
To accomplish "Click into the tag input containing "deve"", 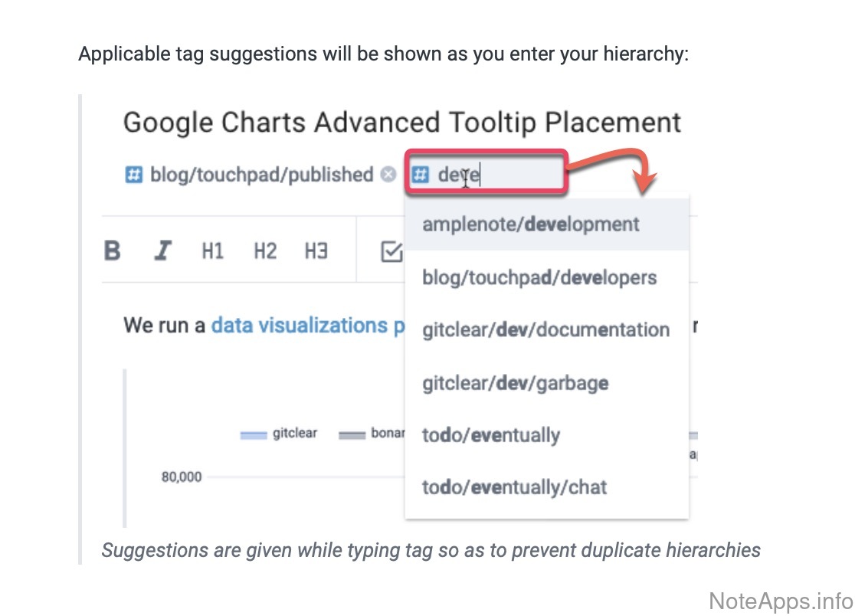I will tap(498, 175).
